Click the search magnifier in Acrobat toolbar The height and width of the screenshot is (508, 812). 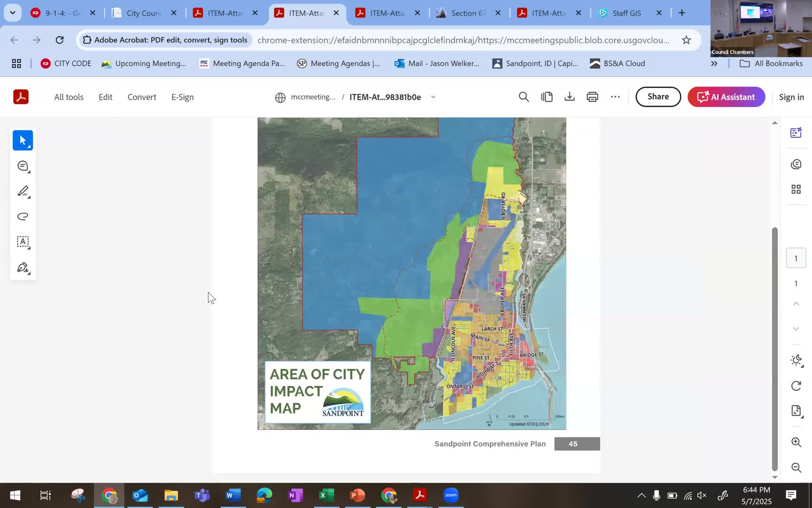tap(523, 97)
